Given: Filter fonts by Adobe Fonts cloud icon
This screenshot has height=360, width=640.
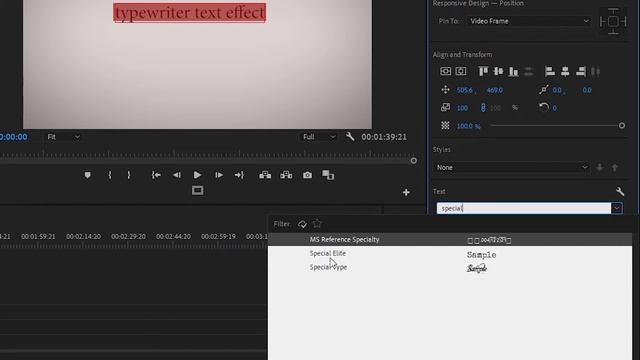Looking at the screenshot, I should pos(302,224).
